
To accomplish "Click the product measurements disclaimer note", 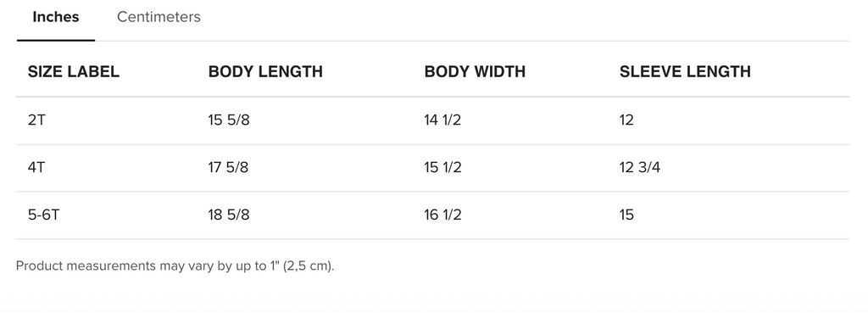I will click(x=175, y=265).
